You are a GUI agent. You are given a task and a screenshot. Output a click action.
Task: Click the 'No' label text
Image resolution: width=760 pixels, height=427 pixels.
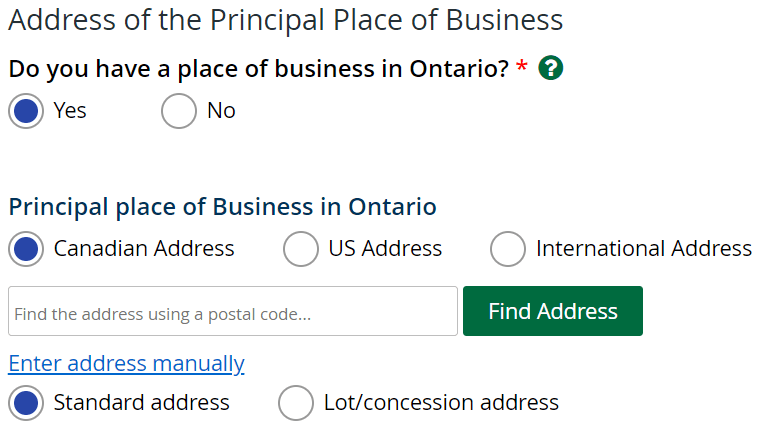tap(222, 111)
